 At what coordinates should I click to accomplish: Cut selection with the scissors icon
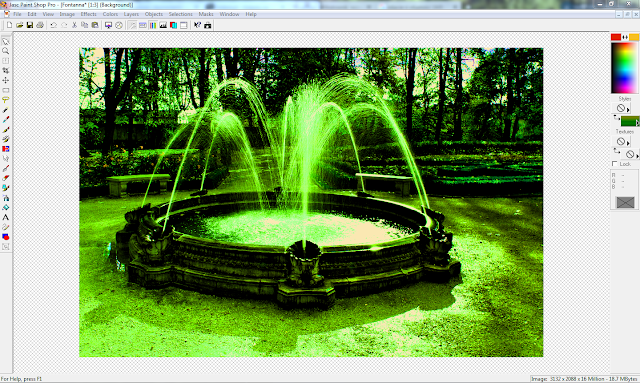click(74, 25)
